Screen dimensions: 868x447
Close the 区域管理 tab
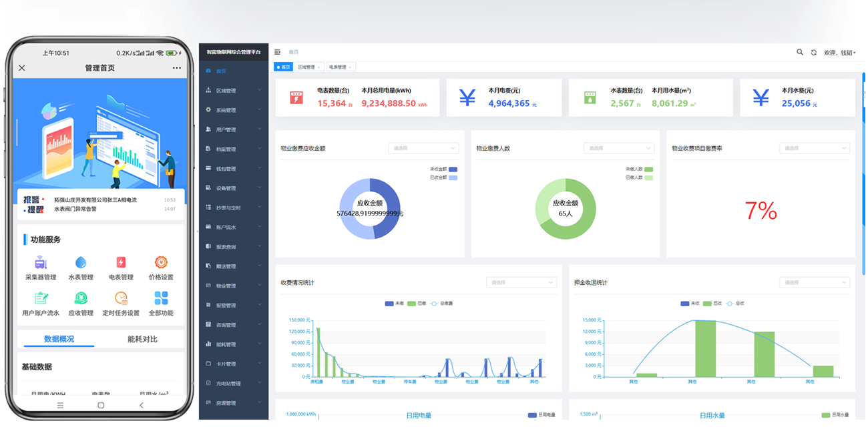pyautogui.click(x=319, y=67)
